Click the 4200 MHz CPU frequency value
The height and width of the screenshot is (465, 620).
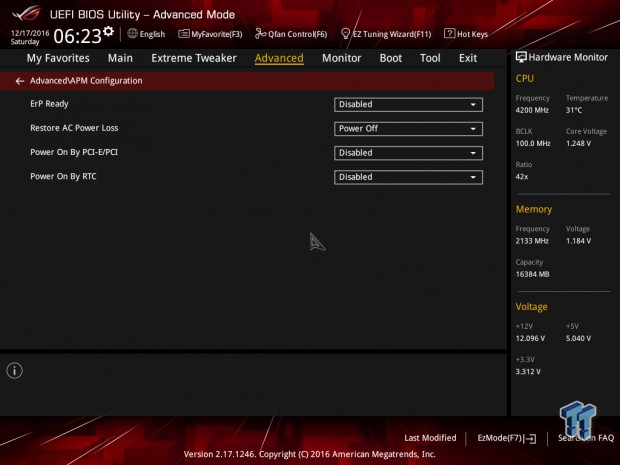532,110
